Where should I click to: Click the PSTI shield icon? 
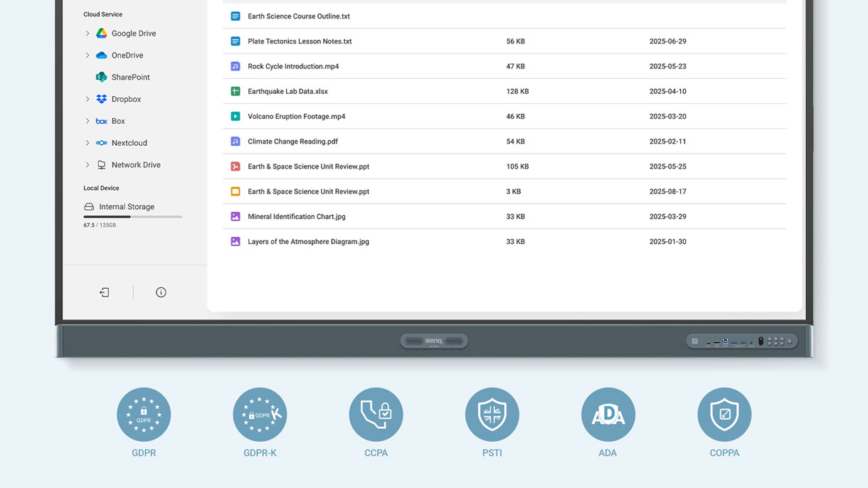pyautogui.click(x=492, y=414)
